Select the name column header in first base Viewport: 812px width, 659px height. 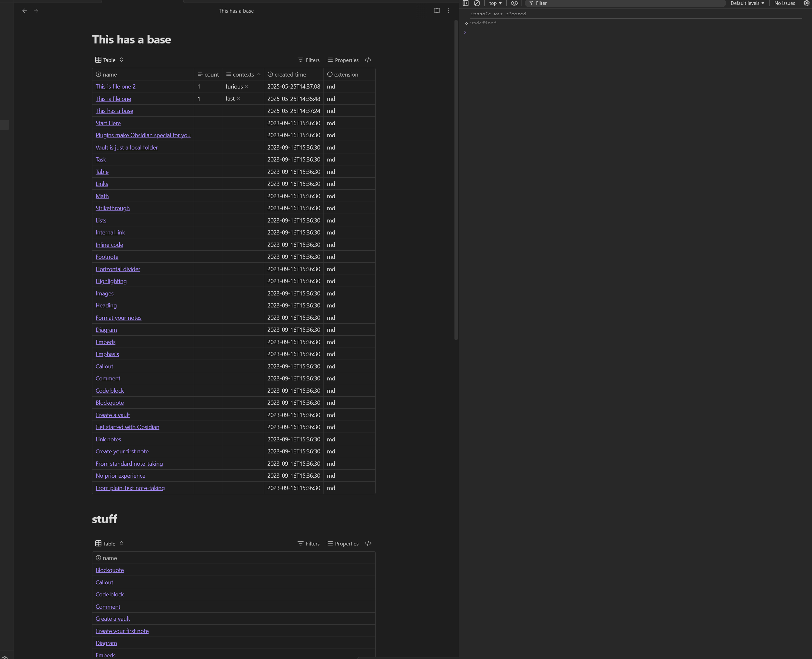pos(143,74)
